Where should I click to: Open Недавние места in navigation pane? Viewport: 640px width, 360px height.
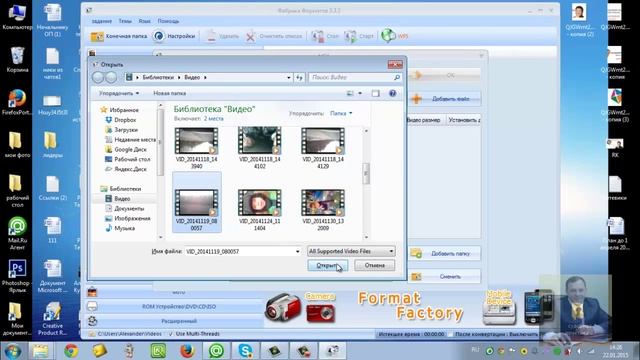135,140
